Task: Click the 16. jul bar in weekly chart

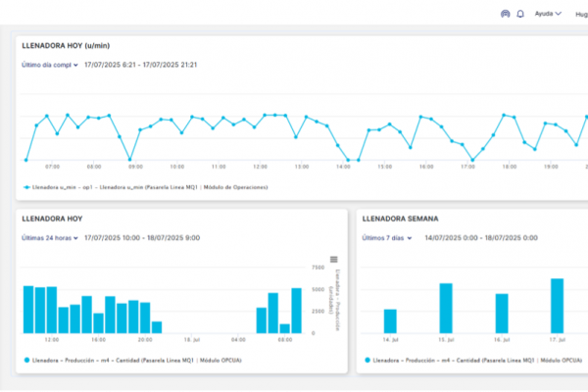Action: (501, 313)
